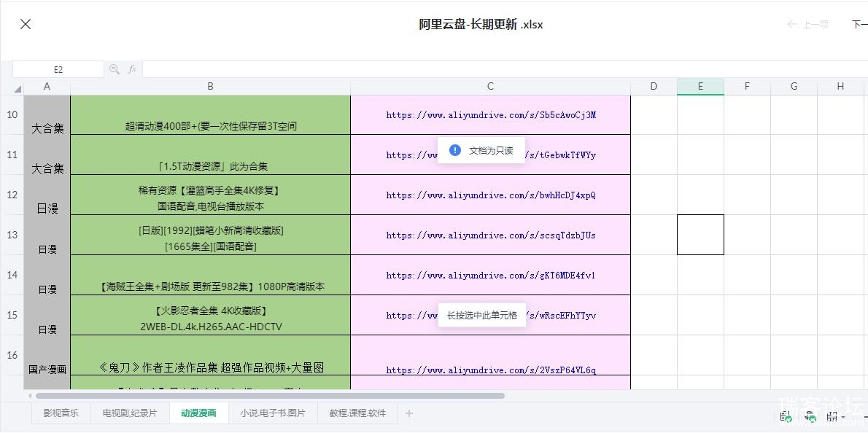Viewport: 868px width, 433px height.
Task: Select 日漫 category cell in row 15
Action: (47, 315)
